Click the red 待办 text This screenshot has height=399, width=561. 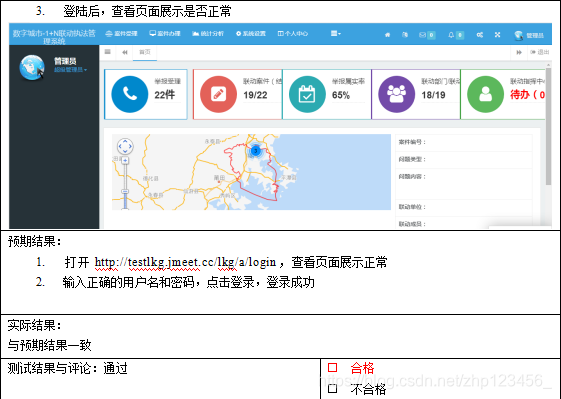527,95
